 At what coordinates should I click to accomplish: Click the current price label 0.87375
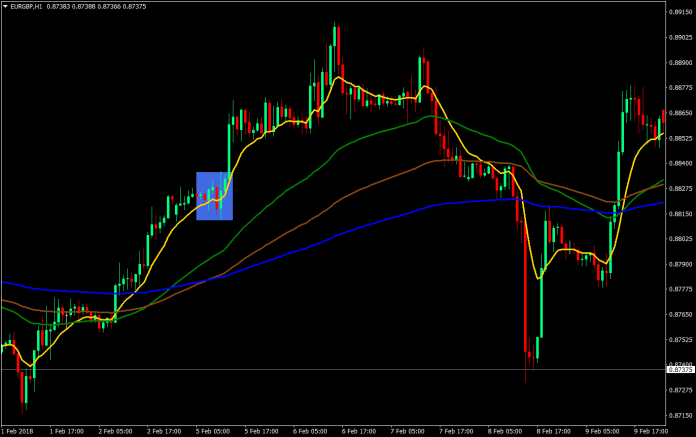click(x=680, y=370)
